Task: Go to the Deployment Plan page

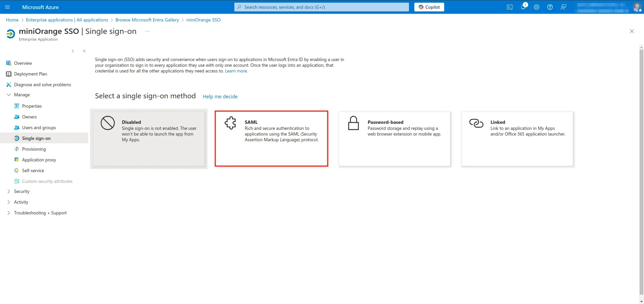Action: (x=31, y=74)
